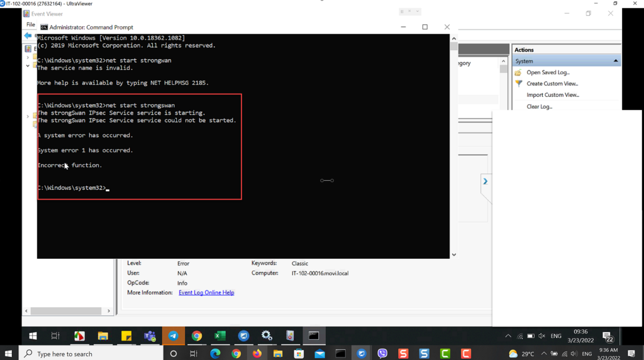This screenshot has height=360, width=644.
Task: Open Microsoft Teams in the remote taskbar
Action: pyautogui.click(x=150, y=336)
